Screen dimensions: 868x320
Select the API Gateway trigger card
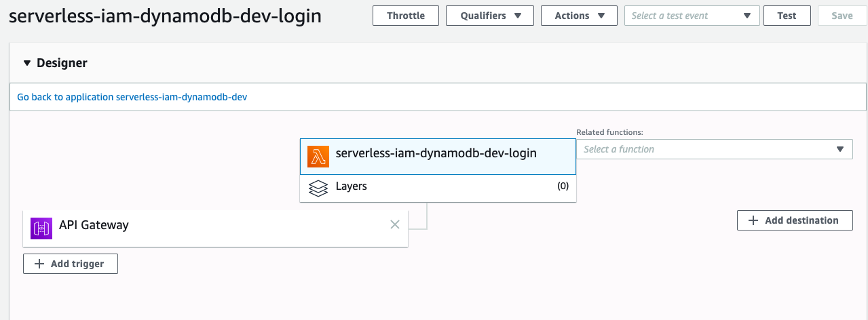pyautogui.click(x=215, y=228)
